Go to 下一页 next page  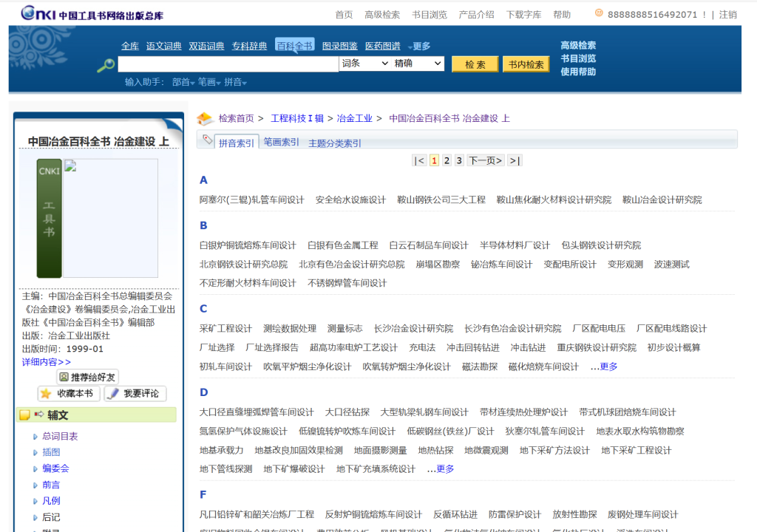click(x=485, y=160)
